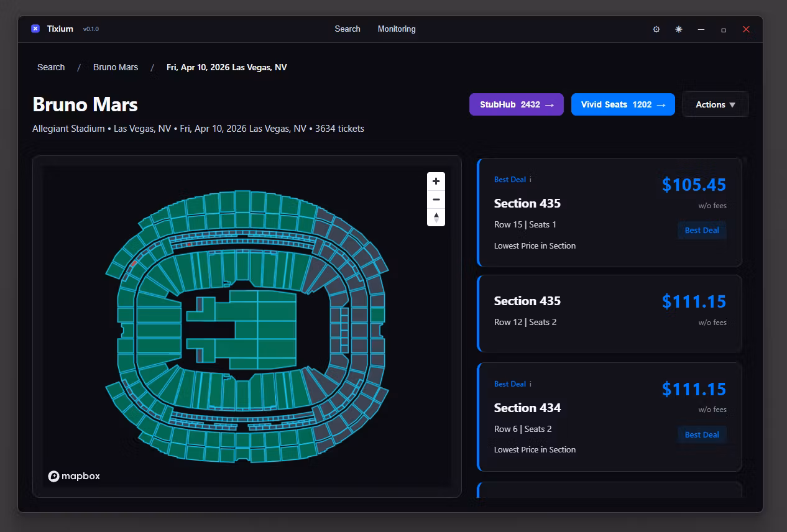The height and width of the screenshot is (532, 787).
Task: Open StubHub 2432 tickets link
Action: coord(516,104)
